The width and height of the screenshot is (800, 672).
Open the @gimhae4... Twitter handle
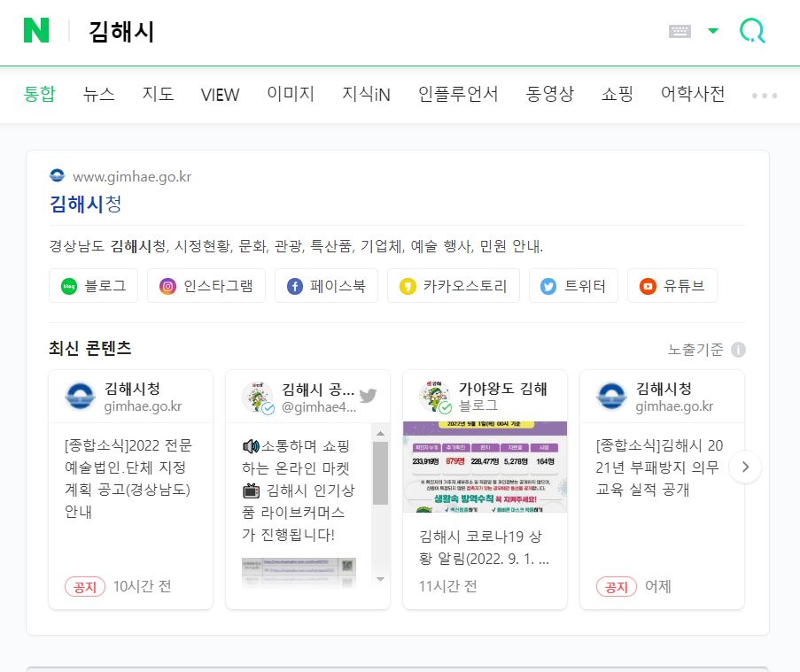click(x=319, y=407)
